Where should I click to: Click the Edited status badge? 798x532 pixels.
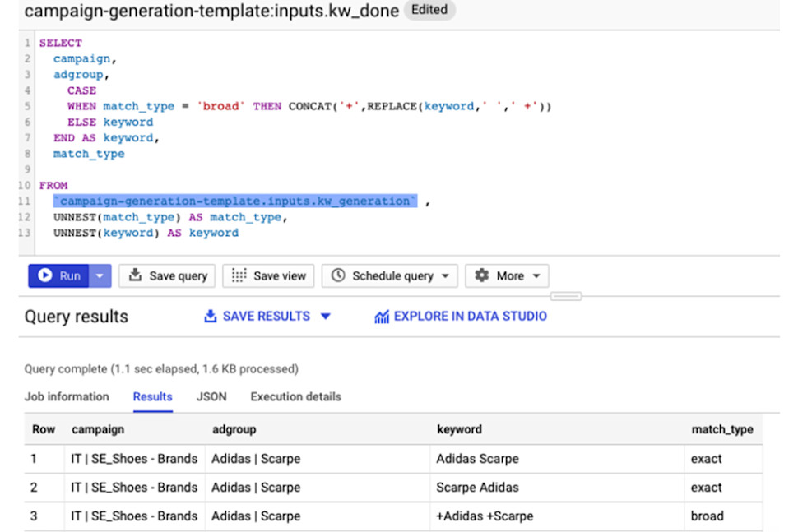pyautogui.click(x=429, y=10)
